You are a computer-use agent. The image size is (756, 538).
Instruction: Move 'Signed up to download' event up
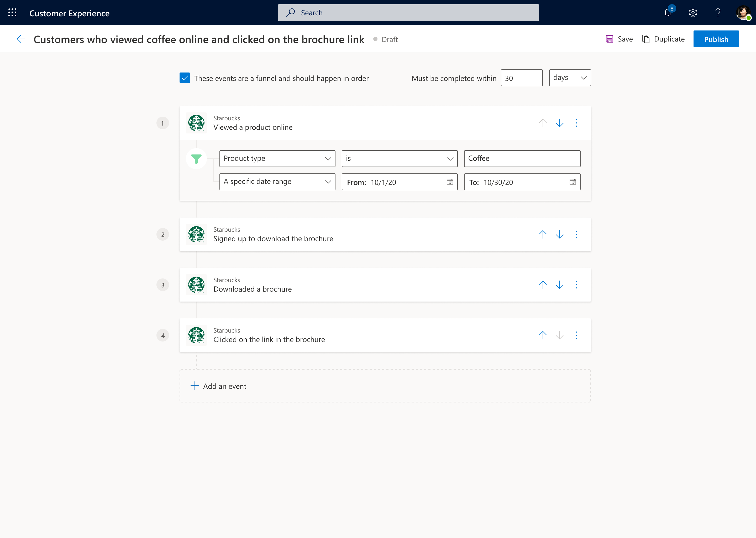[x=543, y=234]
